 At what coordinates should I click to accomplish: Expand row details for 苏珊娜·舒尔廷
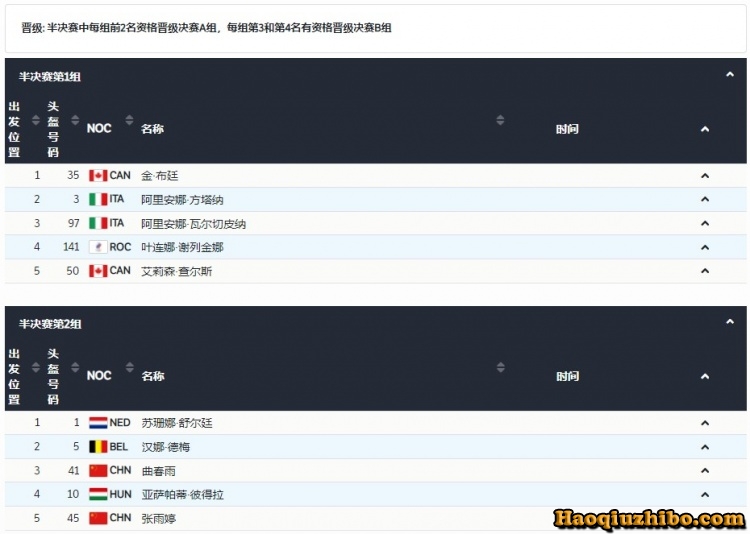coord(705,423)
